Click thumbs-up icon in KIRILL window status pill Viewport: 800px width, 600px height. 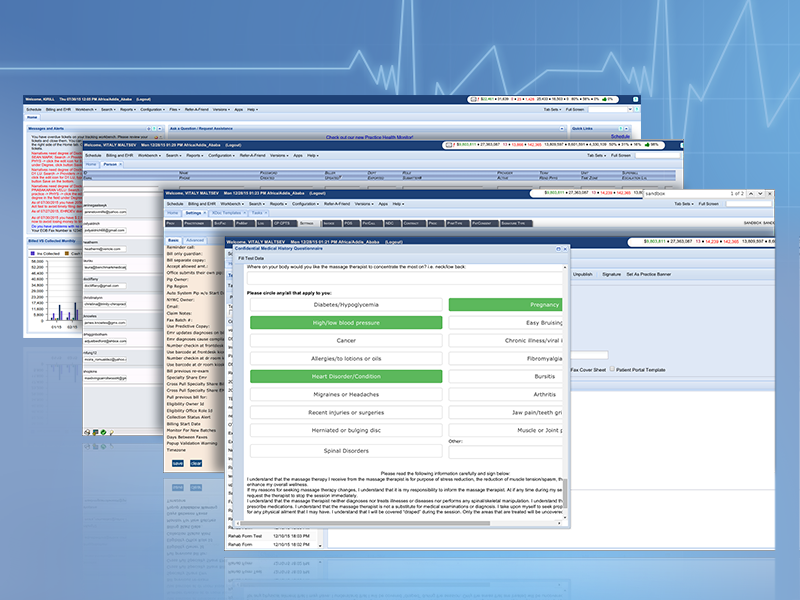point(604,99)
